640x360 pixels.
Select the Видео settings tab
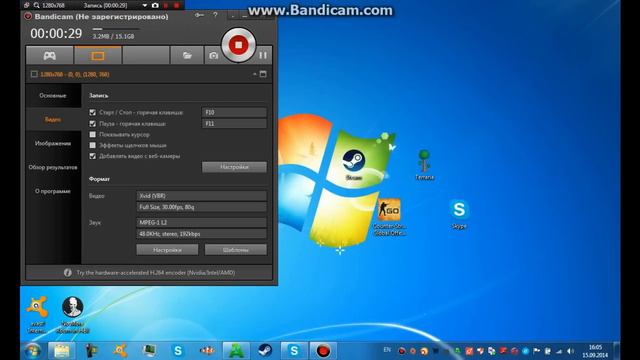click(x=53, y=120)
